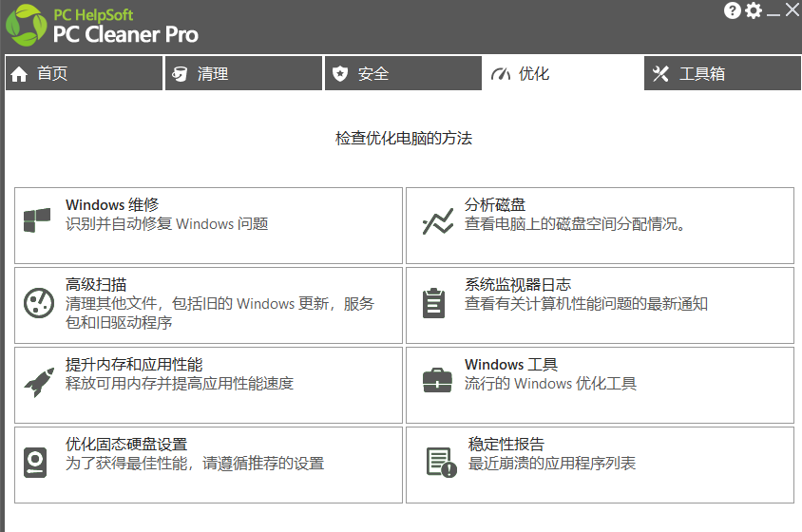Image resolution: width=802 pixels, height=532 pixels.
Task: Click description 查看有关计算机性能问题的最新通知
Action: tap(586, 303)
